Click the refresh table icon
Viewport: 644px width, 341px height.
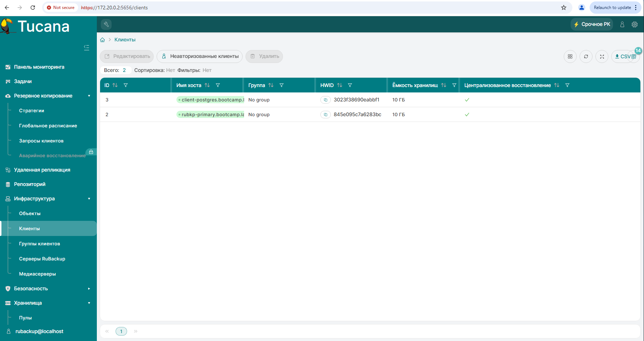(586, 56)
